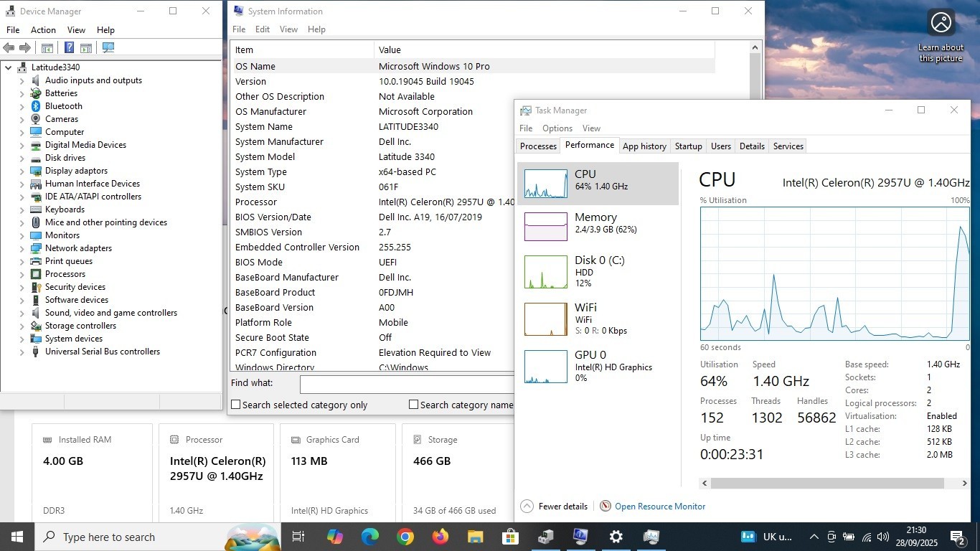Image resolution: width=980 pixels, height=551 pixels.
Task: Expand the Network adapters node
Action: [22, 248]
